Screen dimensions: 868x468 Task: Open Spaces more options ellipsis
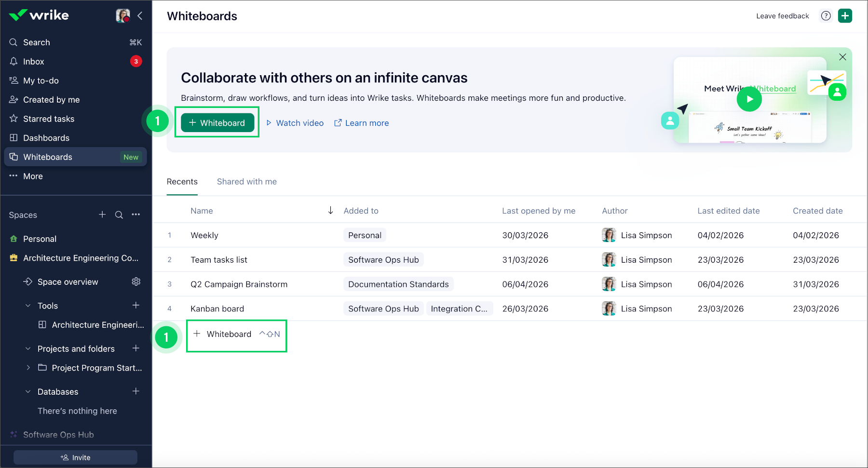pos(136,214)
